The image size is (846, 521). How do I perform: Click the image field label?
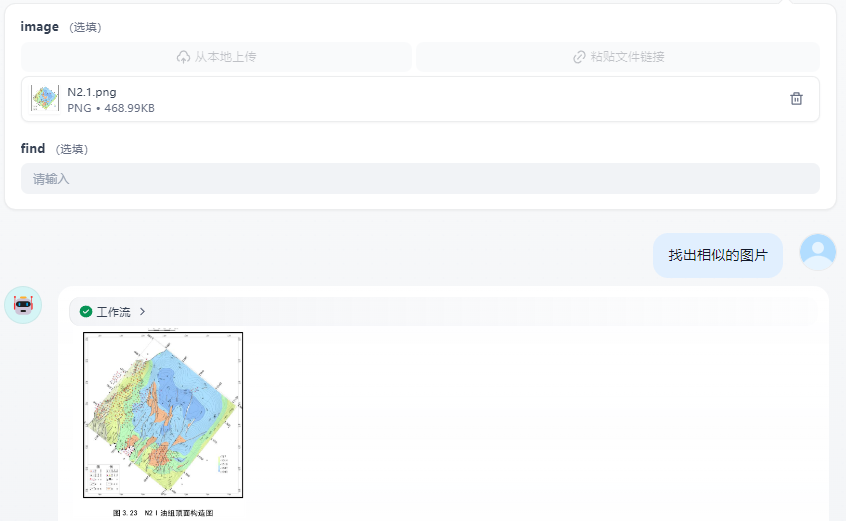(x=39, y=26)
